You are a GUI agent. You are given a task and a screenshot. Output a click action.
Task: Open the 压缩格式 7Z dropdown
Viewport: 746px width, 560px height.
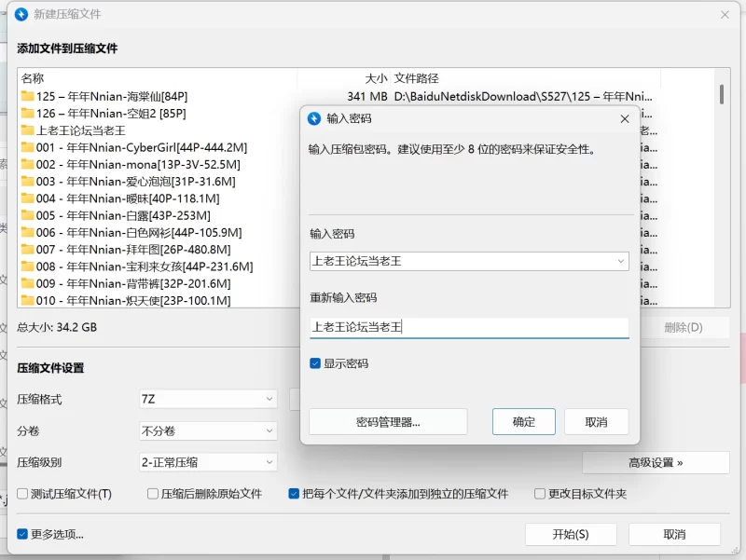click(x=207, y=399)
